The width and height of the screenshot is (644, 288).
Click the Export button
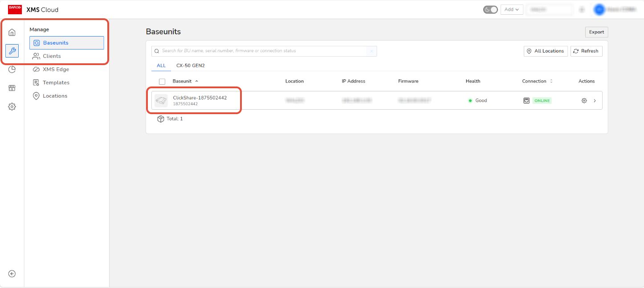(x=596, y=32)
